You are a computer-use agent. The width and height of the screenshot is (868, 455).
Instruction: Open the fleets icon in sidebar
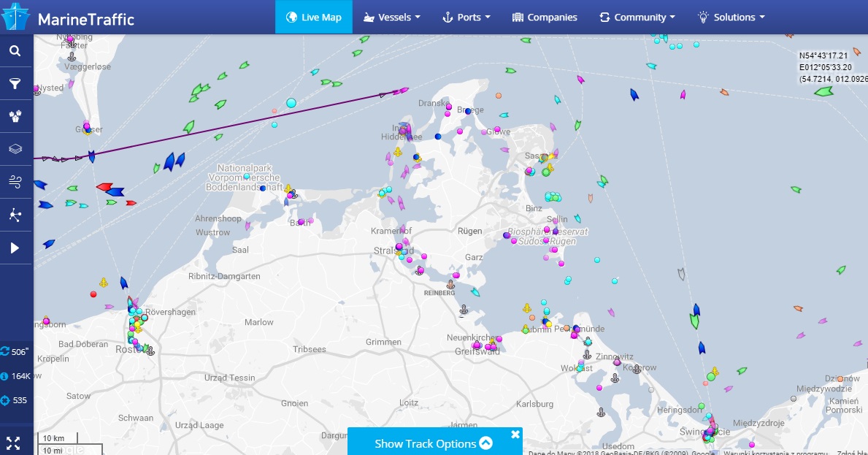[15, 116]
